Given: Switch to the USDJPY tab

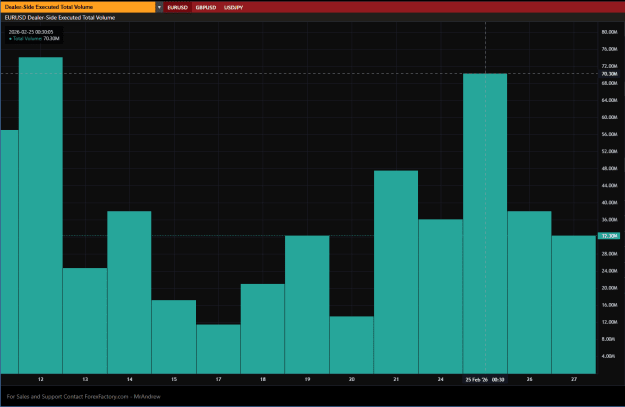Looking at the screenshot, I should pyautogui.click(x=233, y=7).
